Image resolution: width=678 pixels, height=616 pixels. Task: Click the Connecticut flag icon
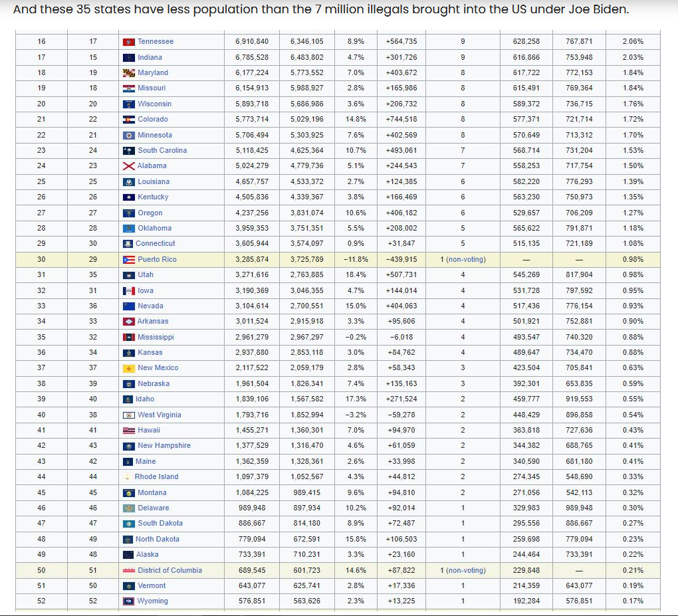128,244
